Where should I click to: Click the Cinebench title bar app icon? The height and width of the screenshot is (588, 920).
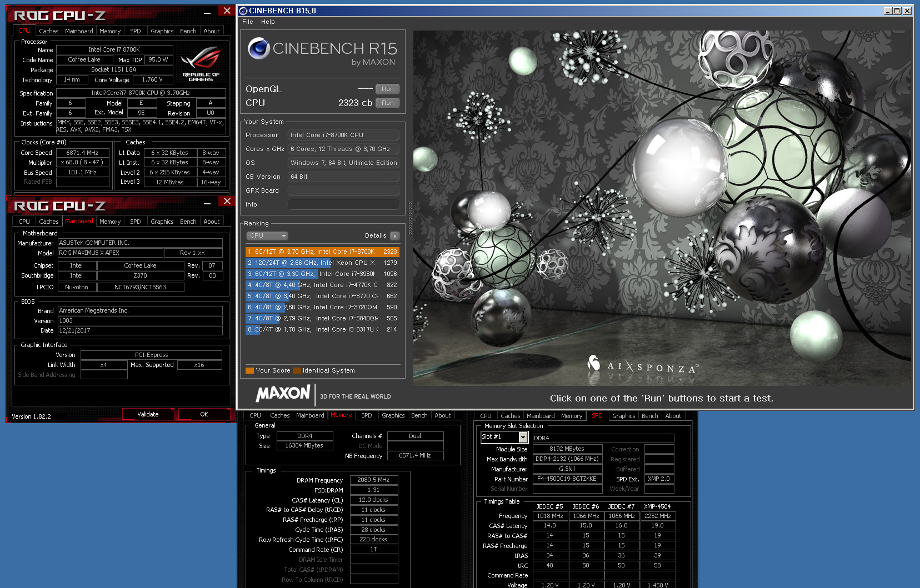(243, 11)
